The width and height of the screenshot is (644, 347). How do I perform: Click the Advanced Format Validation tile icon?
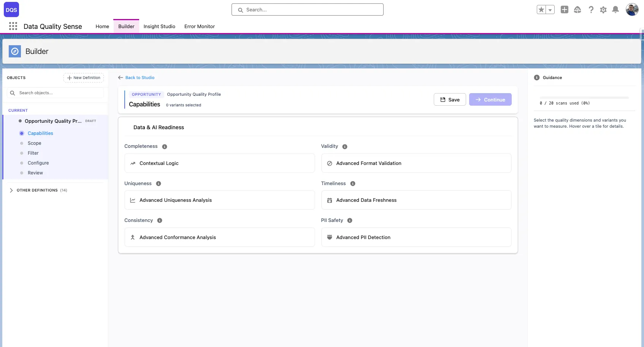pyautogui.click(x=329, y=163)
